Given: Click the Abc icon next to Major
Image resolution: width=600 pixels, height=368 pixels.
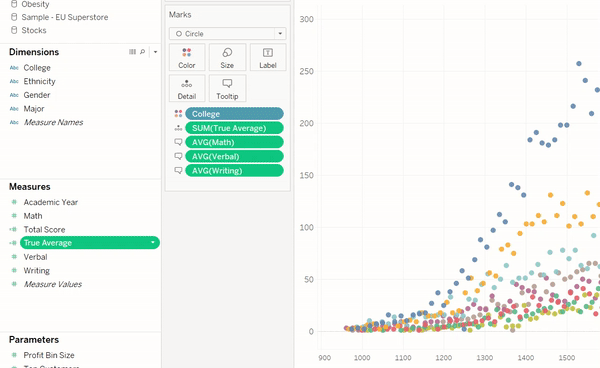Looking at the screenshot, I should [14, 109].
